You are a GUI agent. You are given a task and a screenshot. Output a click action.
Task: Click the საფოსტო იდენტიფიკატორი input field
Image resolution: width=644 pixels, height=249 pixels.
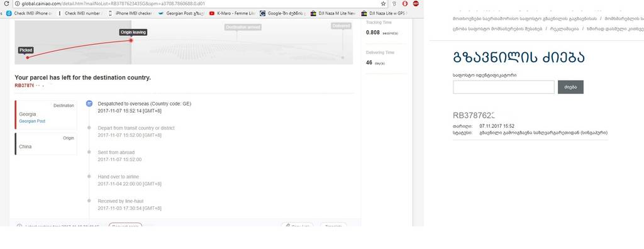504,87
